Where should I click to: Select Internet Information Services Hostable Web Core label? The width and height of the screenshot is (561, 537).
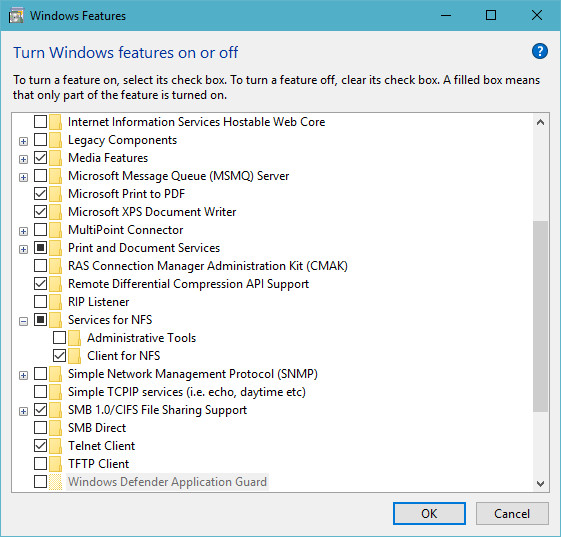[196, 122]
